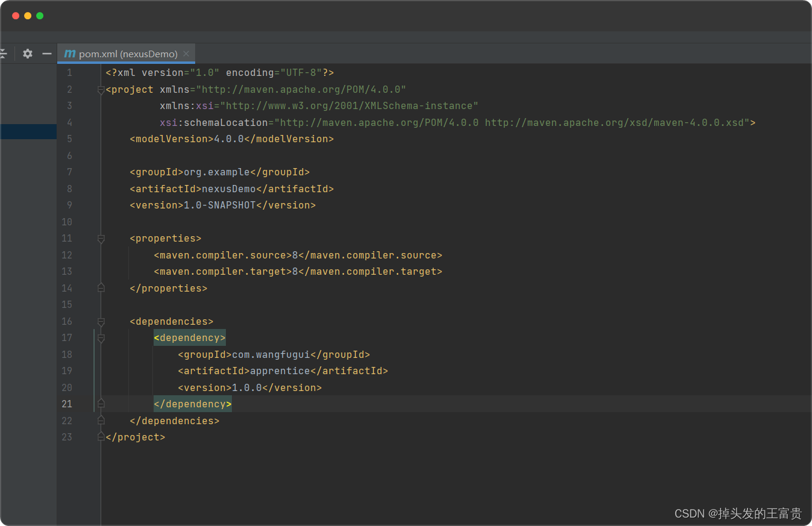This screenshot has width=812, height=526.
Task: Click the 1.0-SNAPSHOT version value
Action: [x=219, y=205]
